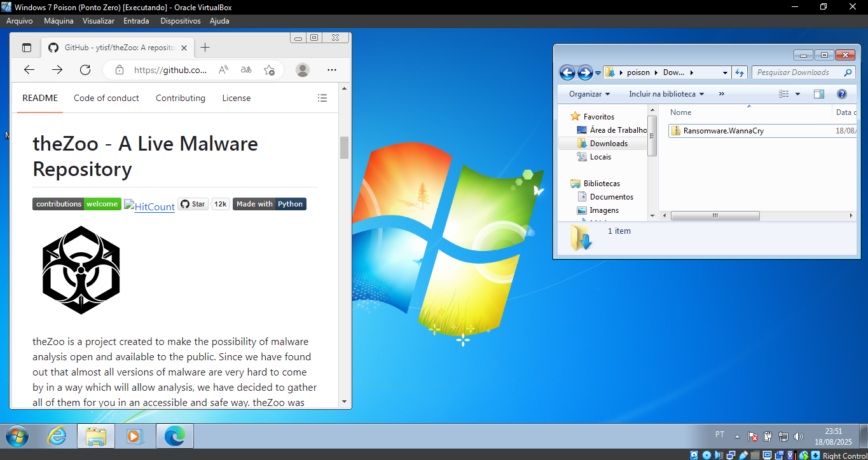
Task: Go forward in the Edge browser
Action: [x=57, y=70]
